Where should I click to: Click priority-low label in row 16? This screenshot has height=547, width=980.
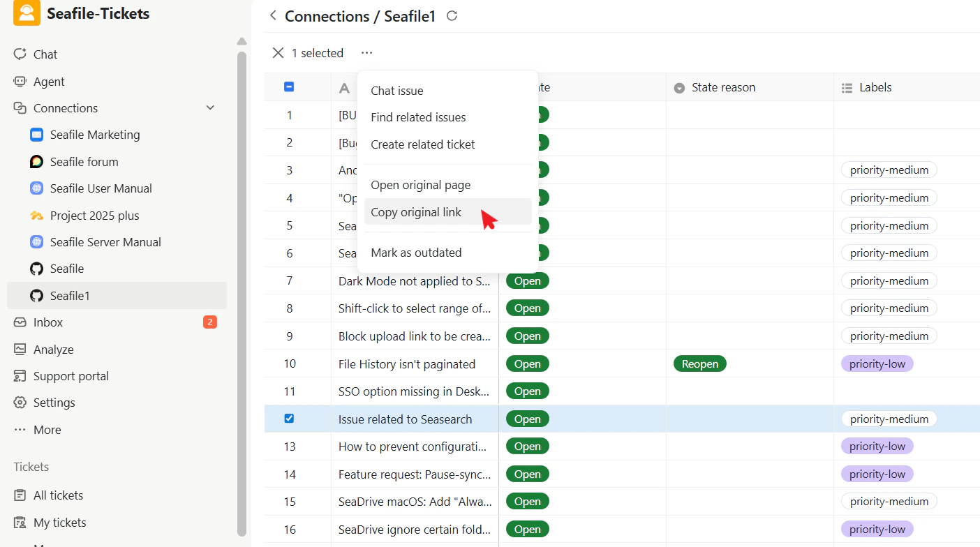point(877,530)
